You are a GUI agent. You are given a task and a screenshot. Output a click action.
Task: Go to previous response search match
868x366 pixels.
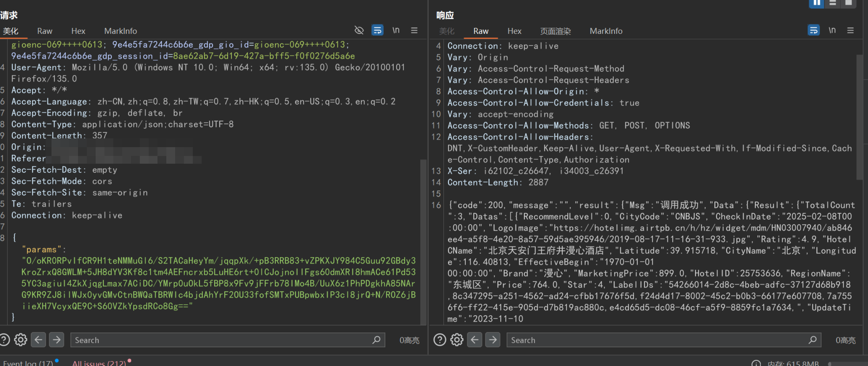point(475,340)
